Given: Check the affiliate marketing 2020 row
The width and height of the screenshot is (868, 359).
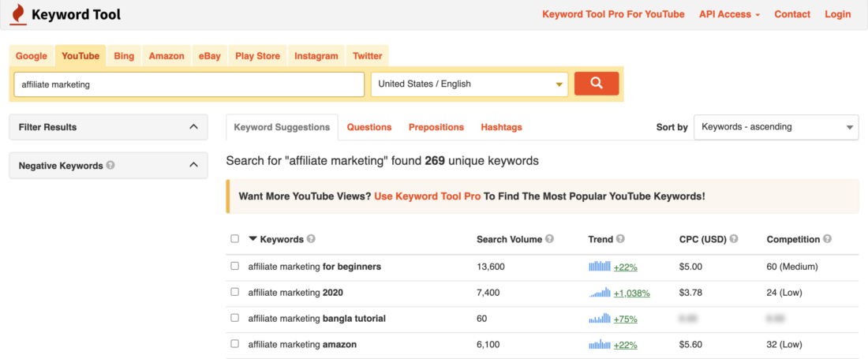Looking at the screenshot, I should 234,292.
